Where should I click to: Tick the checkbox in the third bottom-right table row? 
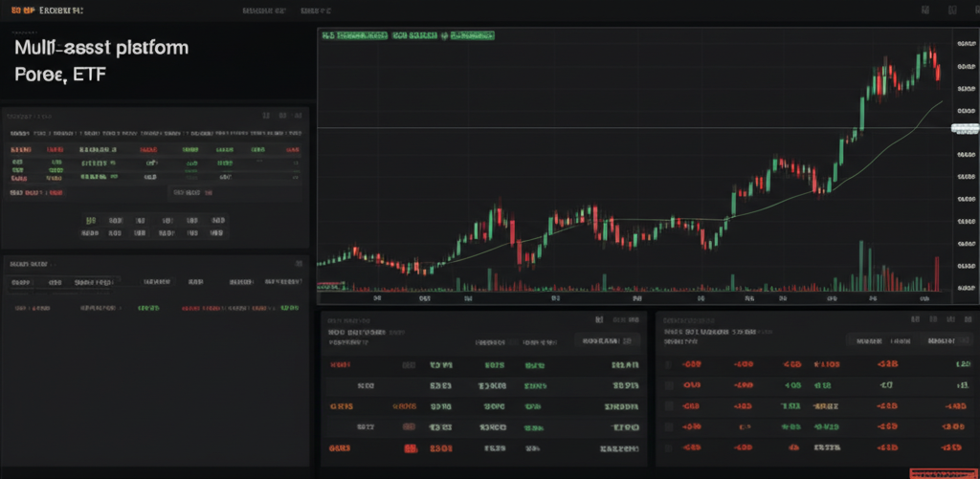pyautogui.click(x=669, y=405)
